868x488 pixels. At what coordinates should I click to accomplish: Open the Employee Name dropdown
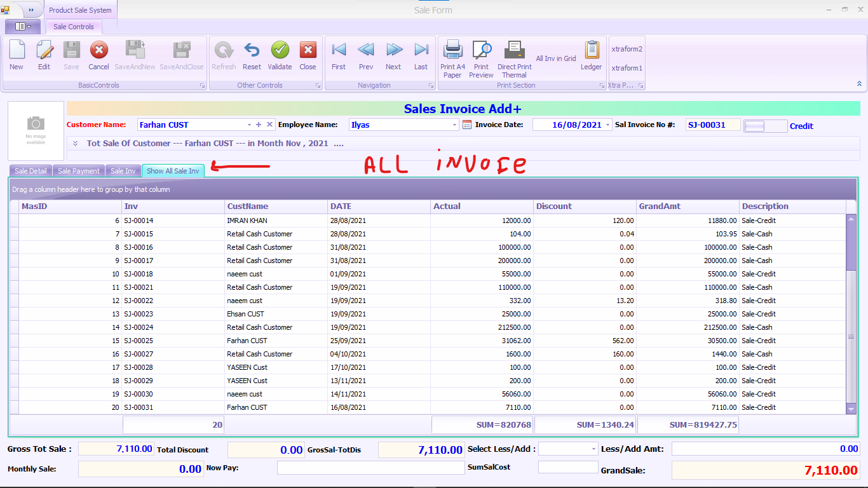click(454, 125)
